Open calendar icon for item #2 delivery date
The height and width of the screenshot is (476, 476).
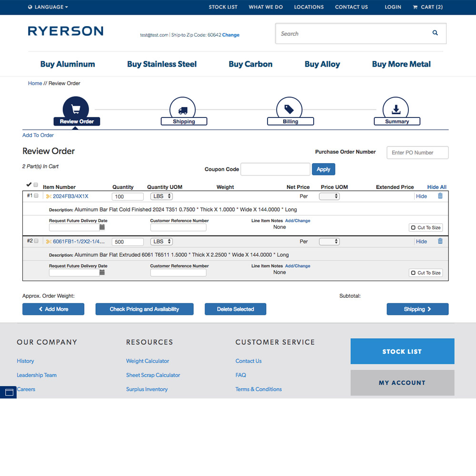[x=102, y=272]
